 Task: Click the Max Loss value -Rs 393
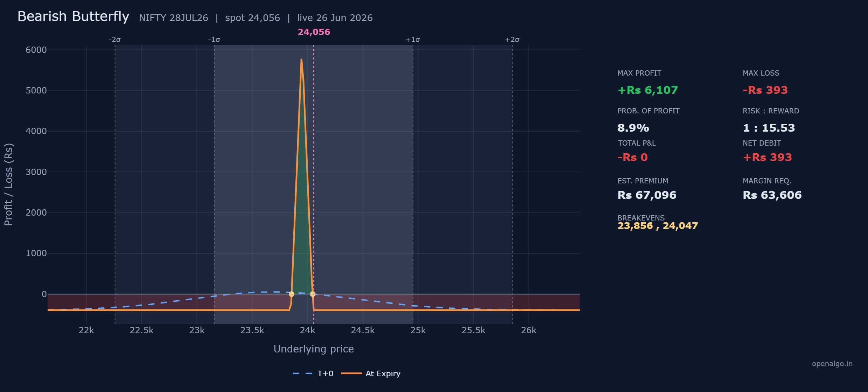point(765,90)
